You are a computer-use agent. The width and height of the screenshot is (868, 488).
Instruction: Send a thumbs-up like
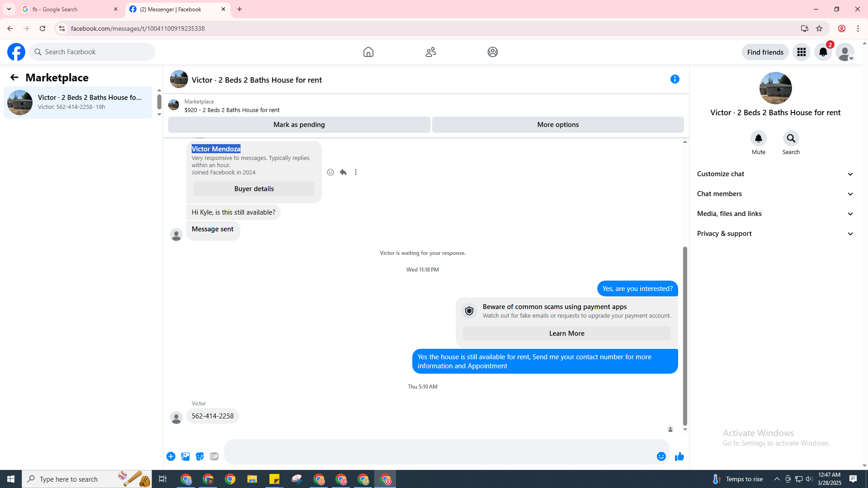[x=679, y=456]
